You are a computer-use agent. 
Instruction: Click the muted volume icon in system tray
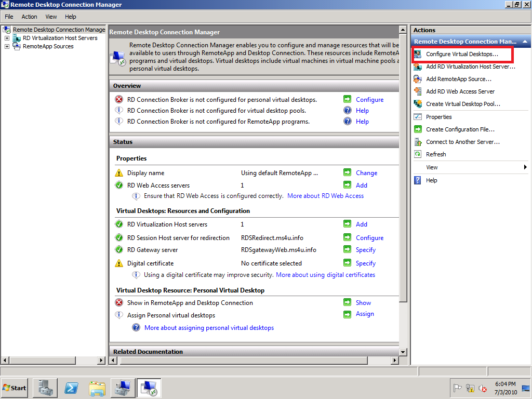483,388
